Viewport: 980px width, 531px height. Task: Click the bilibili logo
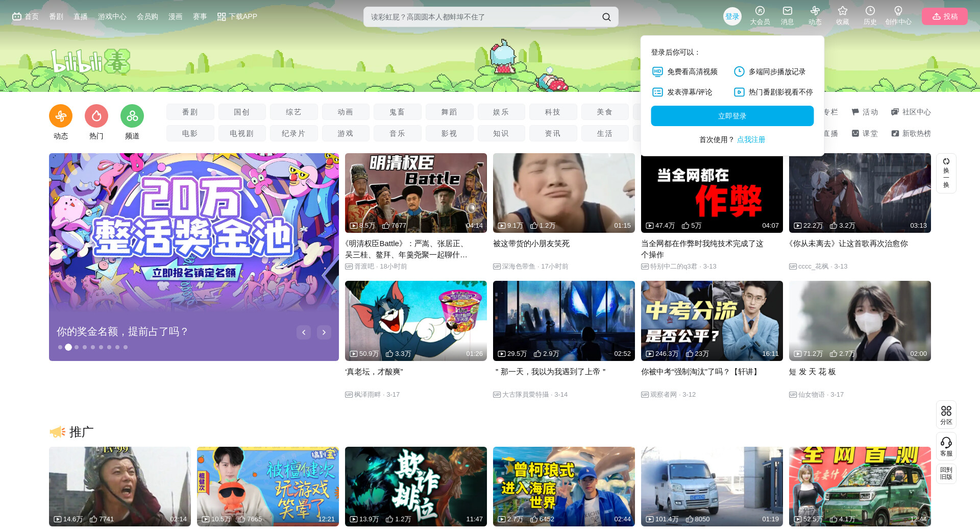(90, 62)
